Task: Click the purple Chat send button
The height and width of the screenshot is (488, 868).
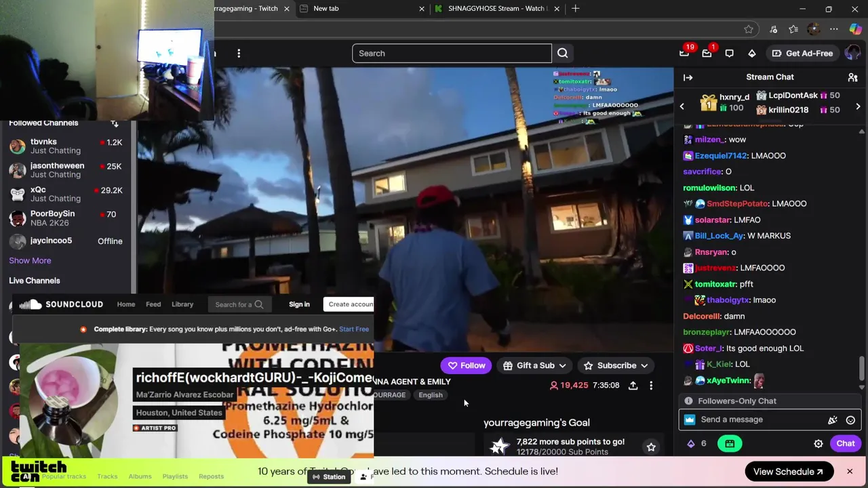Action: click(845, 443)
